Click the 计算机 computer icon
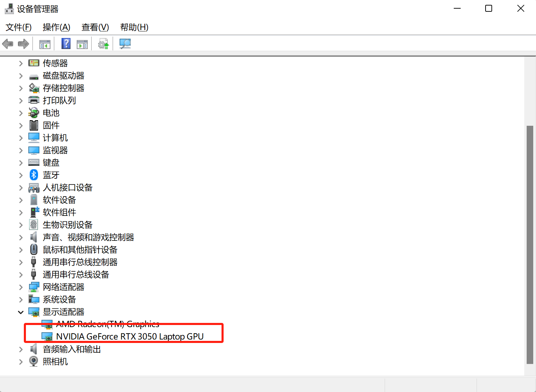This screenshot has width=536, height=392. (x=34, y=137)
